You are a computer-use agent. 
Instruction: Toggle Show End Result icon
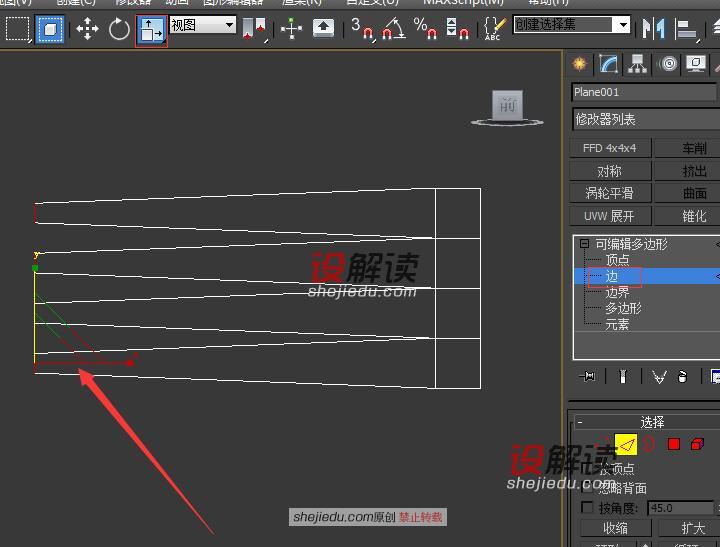coord(623,377)
